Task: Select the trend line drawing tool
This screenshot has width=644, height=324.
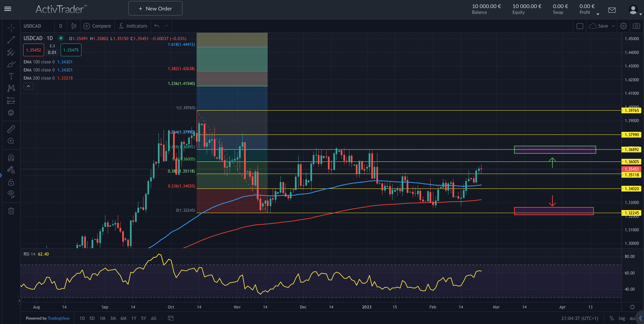Action: 11,39
